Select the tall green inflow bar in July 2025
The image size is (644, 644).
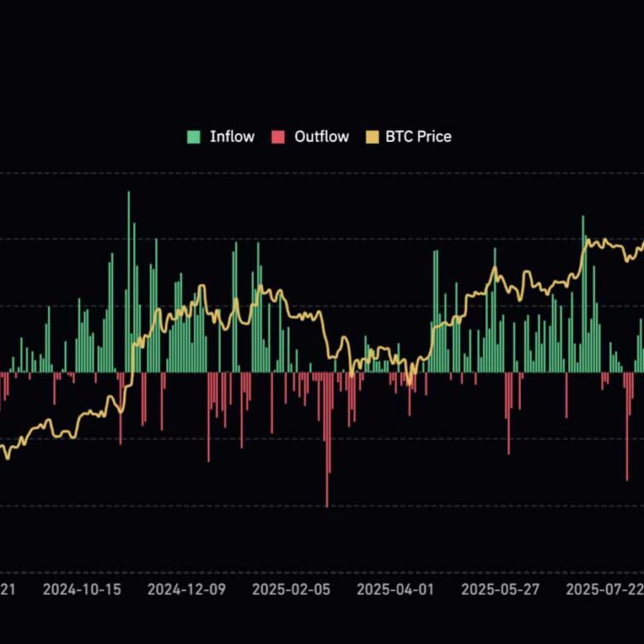(583, 294)
